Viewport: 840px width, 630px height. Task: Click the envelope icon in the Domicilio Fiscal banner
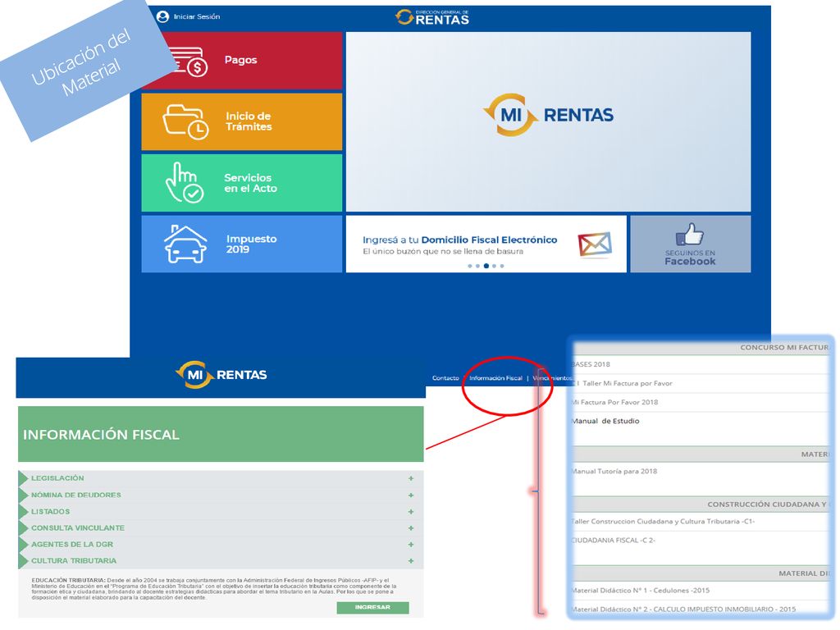[x=595, y=245]
